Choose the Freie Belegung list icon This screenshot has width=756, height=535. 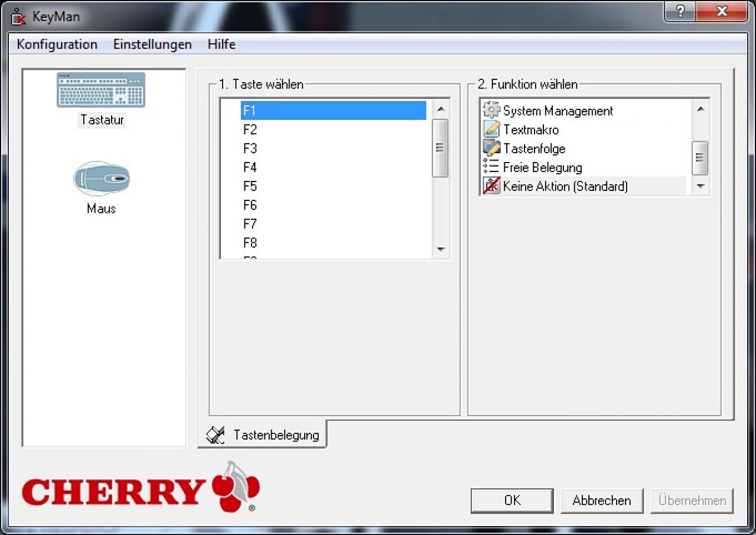point(491,167)
